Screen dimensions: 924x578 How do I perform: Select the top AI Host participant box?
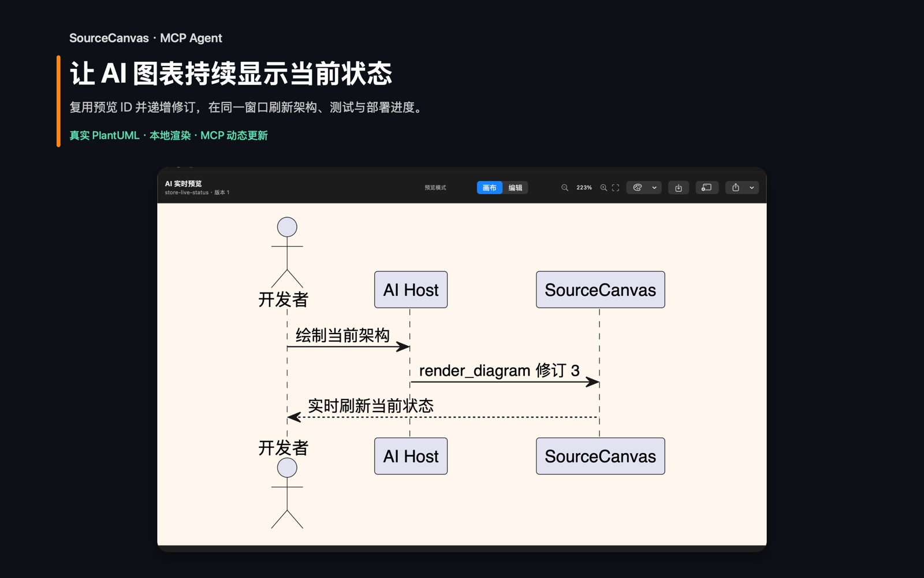coord(411,290)
